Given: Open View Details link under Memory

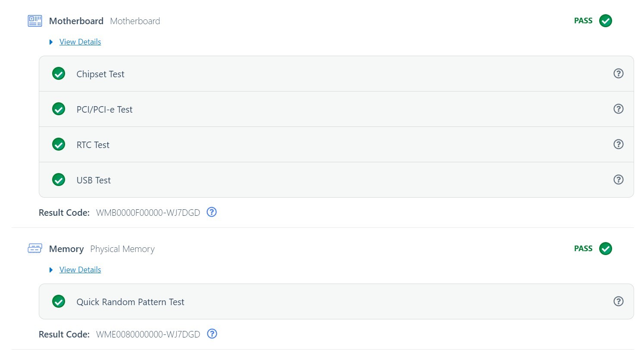Looking at the screenshot, I should coord(80,270).
